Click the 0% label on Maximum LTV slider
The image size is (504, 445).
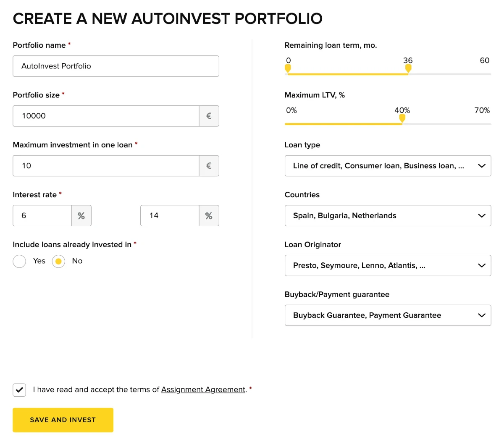(x=291, y=110)
